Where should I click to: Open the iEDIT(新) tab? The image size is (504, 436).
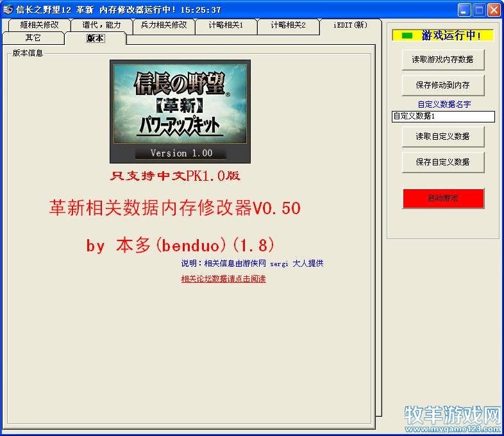click(x=351, y=25)
